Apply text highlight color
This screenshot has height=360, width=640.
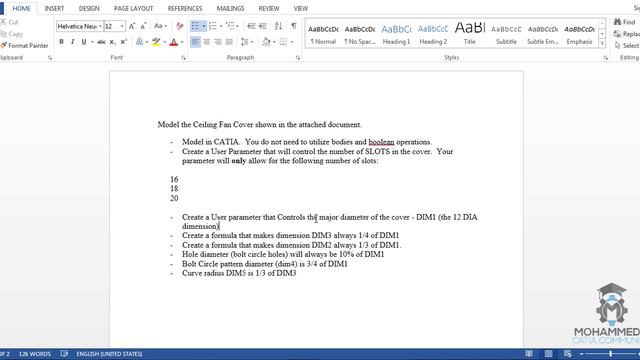point(156,42)
